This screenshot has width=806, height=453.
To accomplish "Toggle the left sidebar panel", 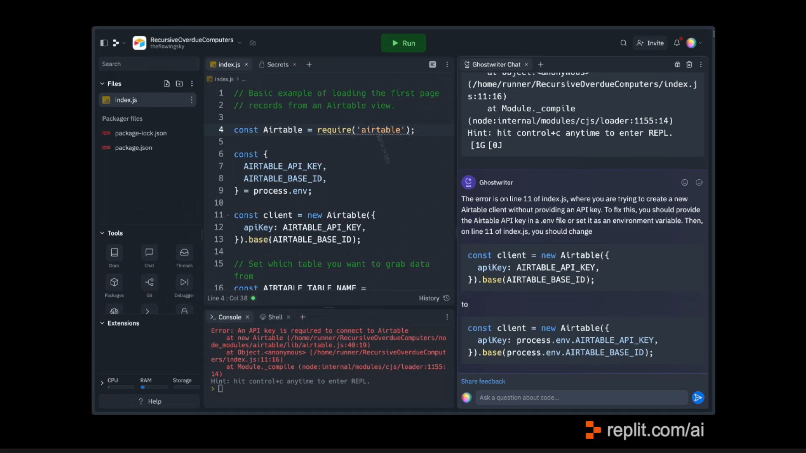I will pos(104,43).
